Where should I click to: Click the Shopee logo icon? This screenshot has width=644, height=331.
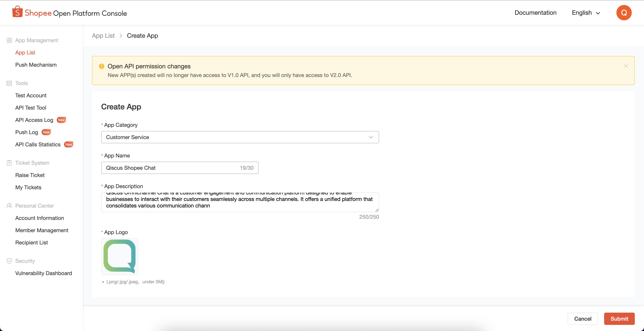click(x=17, y=12)
